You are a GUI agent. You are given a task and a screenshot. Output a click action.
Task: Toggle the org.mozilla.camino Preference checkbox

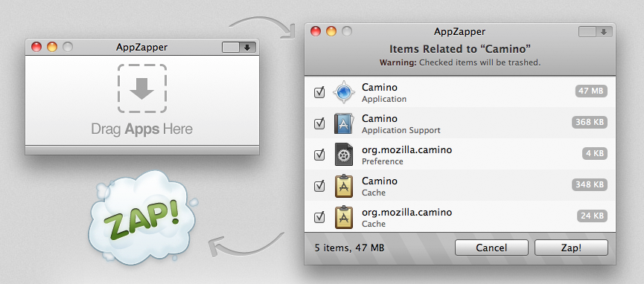point(319,155)
